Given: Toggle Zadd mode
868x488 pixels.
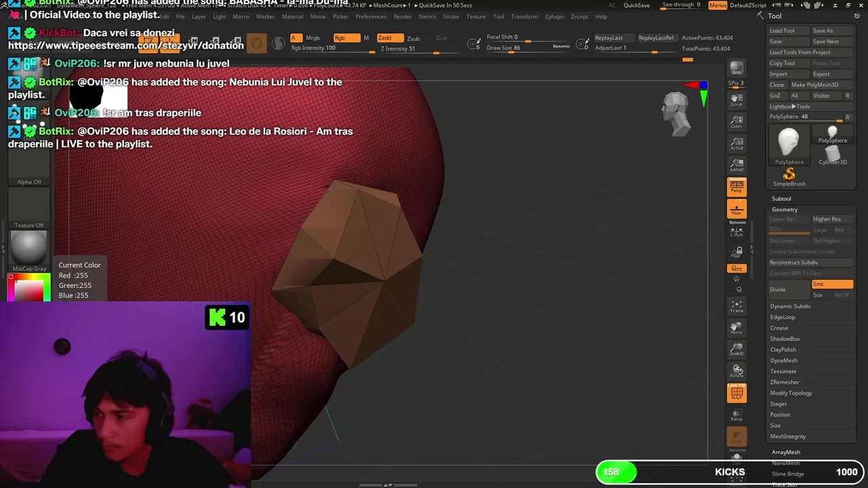Looking at the screenshot, I should (390, 38).
